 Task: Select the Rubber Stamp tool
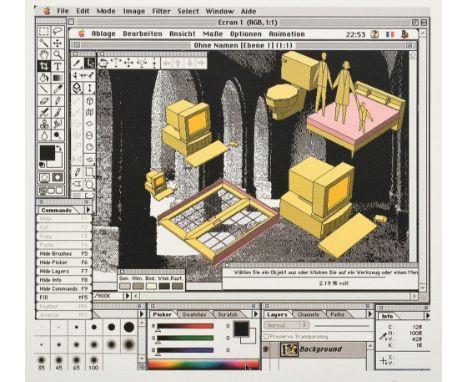(x=44, y=124)
